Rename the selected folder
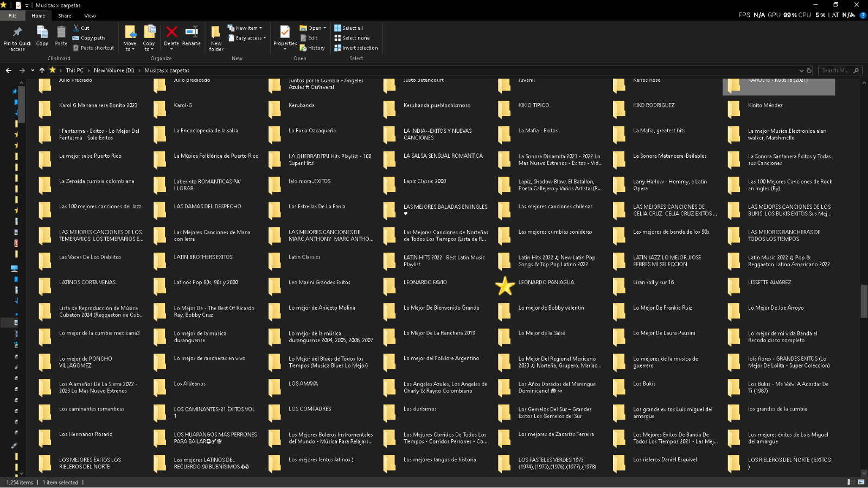The height and width of the screenshot is (488, 868). point(191,36)
